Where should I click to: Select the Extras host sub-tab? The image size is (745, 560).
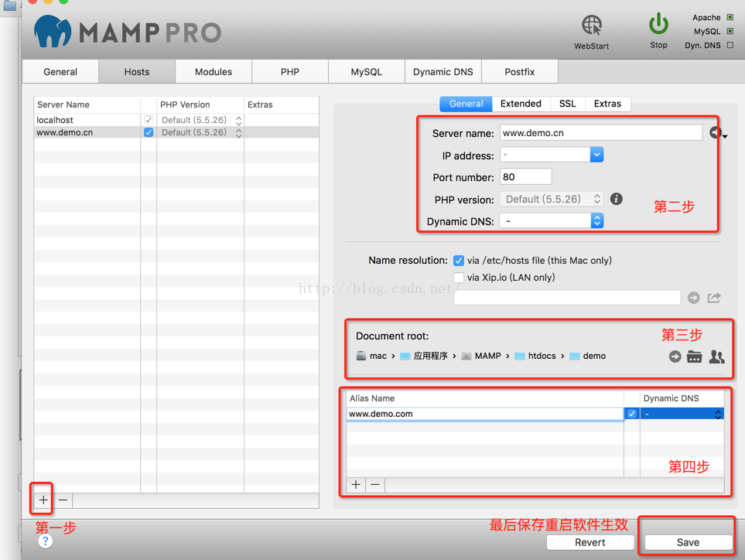coord(607,104)
